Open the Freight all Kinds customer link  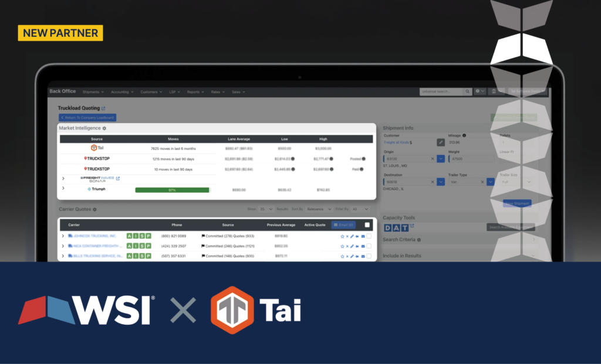coord(396,142)
